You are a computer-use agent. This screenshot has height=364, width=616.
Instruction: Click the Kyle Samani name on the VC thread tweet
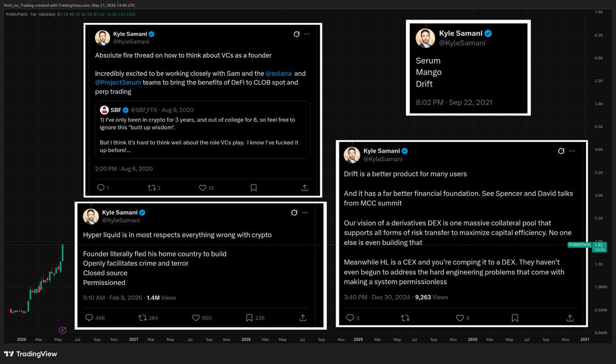(130, 34)
